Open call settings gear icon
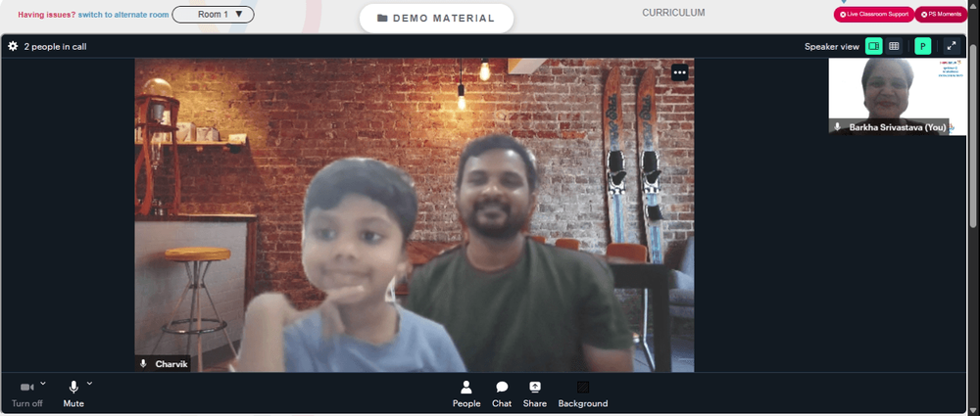Image resolution: width=980 pixels, height=416 pixels. [13, 46]
